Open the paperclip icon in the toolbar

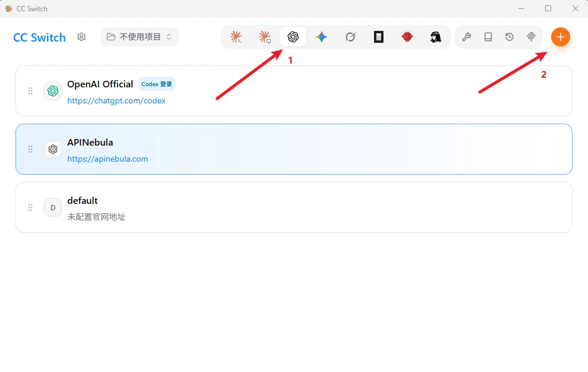[x=530, y=37]
